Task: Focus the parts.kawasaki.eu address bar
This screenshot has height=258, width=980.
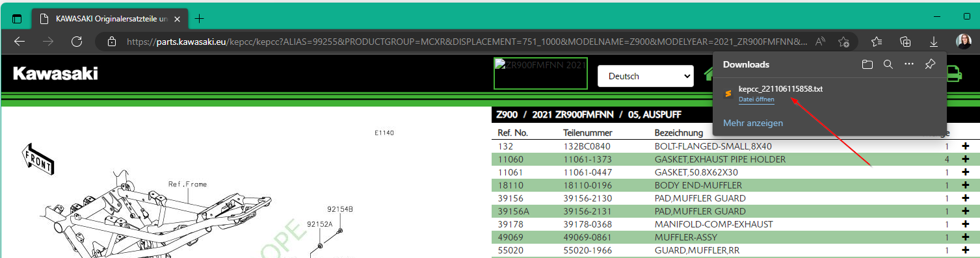Action: click(x=467, y=42)
